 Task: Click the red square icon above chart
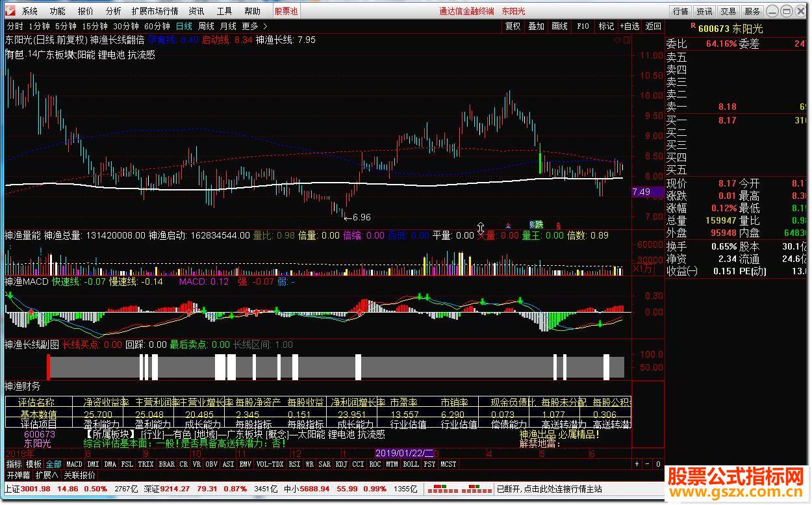[626, 39]
